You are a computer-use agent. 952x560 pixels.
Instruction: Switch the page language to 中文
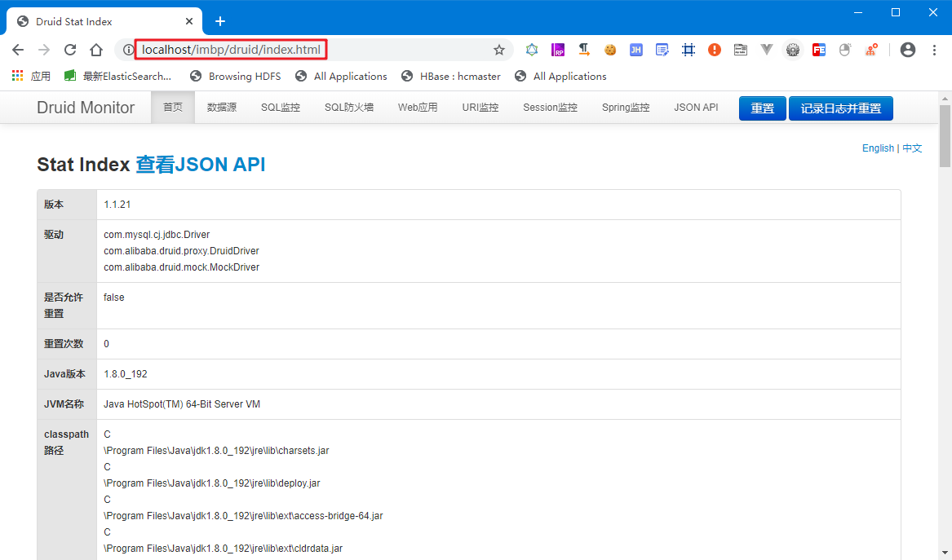click(912, 148)
